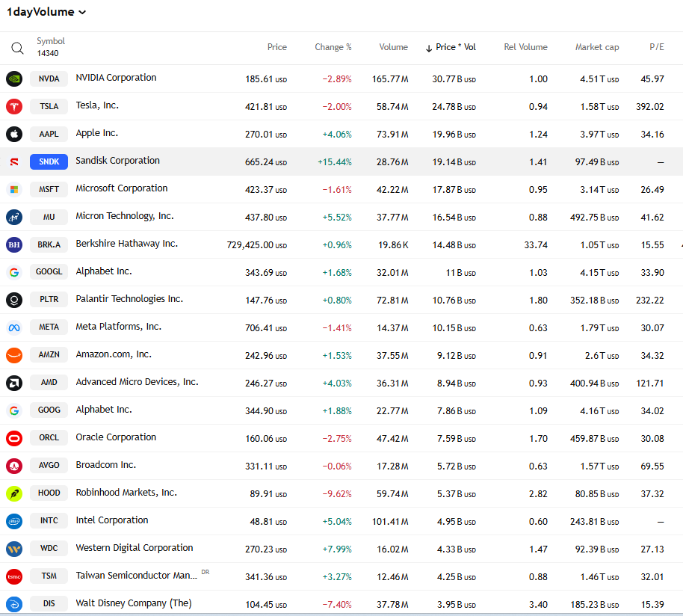Open the ORCL ticker badge
The width and height of the screenshot is (683, 616).
coord(49,437)
